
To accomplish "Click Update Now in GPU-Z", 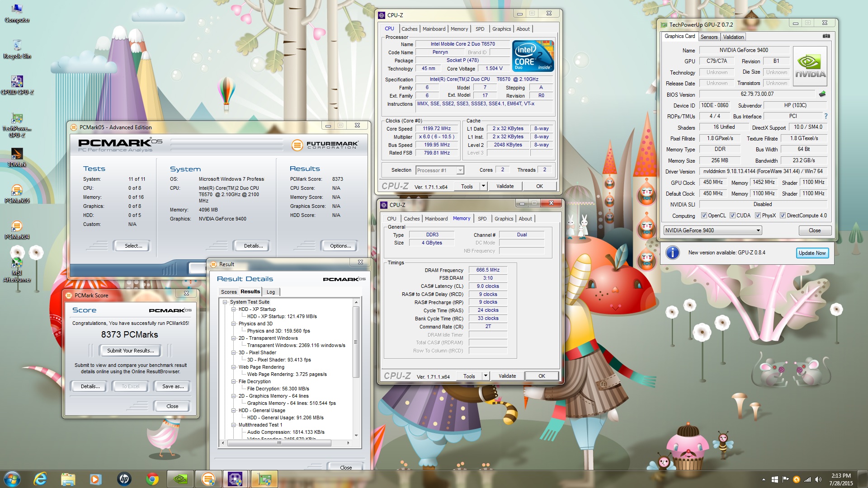I will point(812,253).
